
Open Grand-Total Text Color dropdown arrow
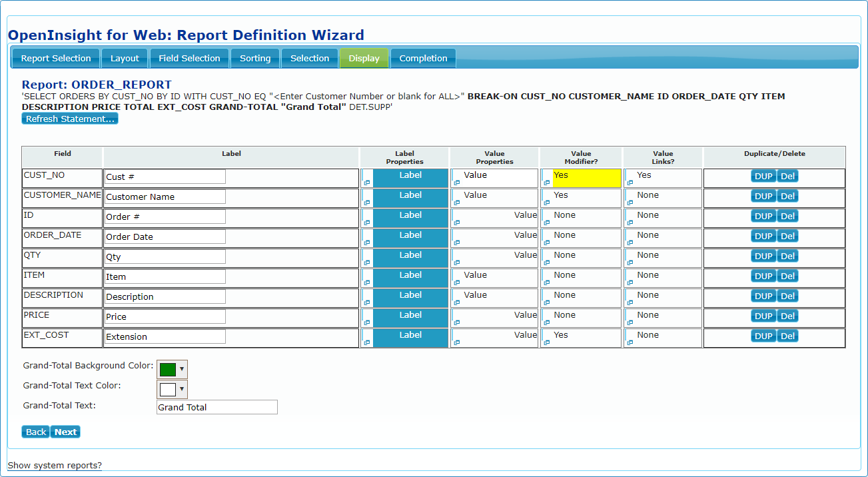[182, 389]
